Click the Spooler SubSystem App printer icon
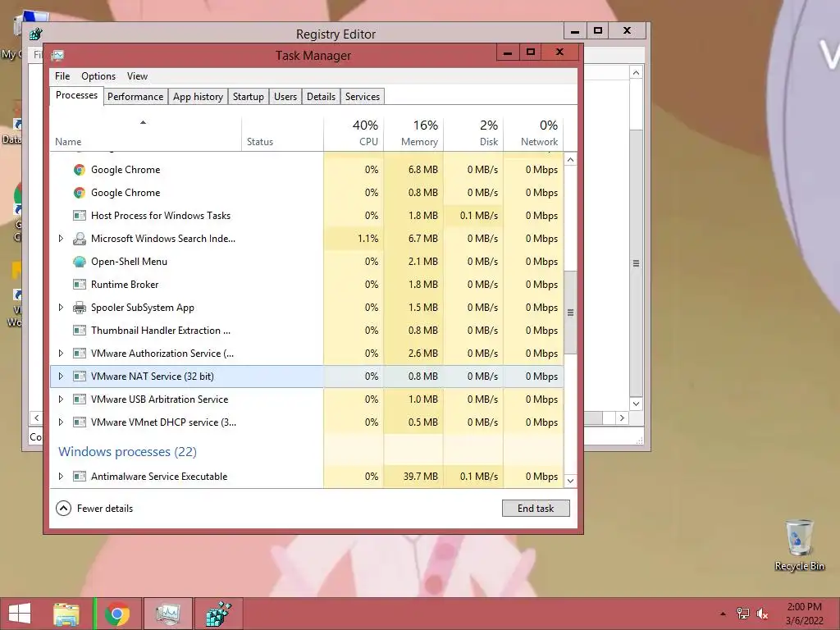 point(80,308)
